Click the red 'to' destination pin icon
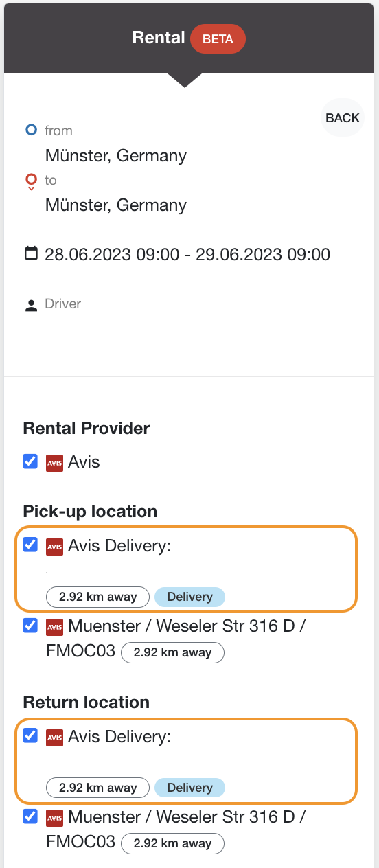Image resolution: width=379 pixels, height=868 pixels. [x=31, y=181]
